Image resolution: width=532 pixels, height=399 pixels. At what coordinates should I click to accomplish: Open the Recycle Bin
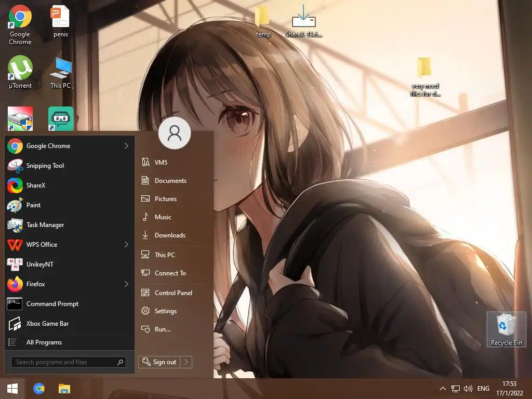[506, 329]
